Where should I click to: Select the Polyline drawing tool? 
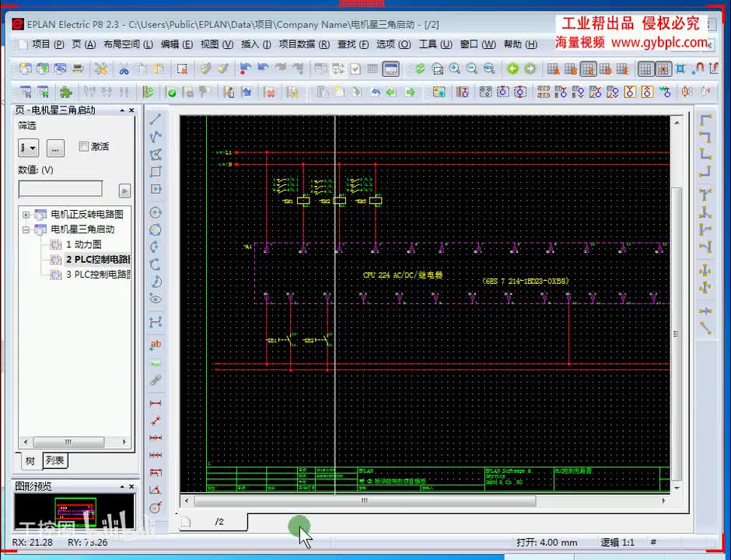[156, 137]
